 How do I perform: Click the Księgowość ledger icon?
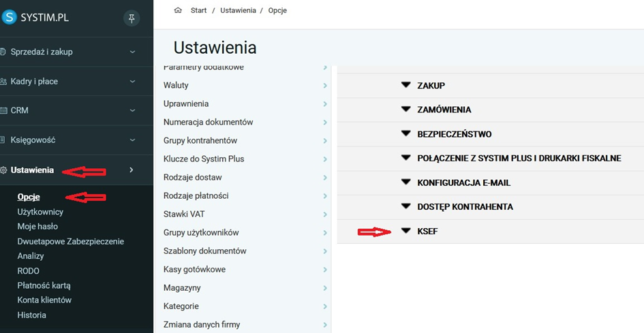tap(3, 140)
